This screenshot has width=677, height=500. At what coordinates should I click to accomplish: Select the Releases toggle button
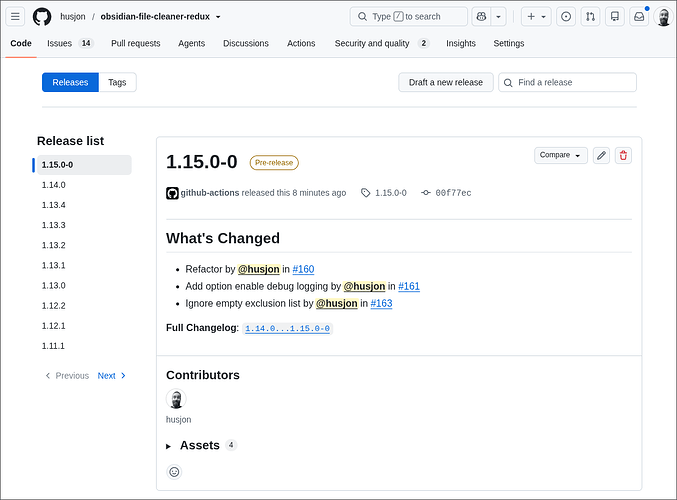tap(70, 82)
